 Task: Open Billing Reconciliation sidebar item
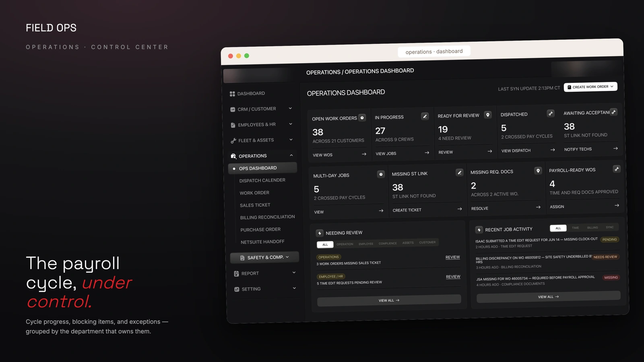268,217
